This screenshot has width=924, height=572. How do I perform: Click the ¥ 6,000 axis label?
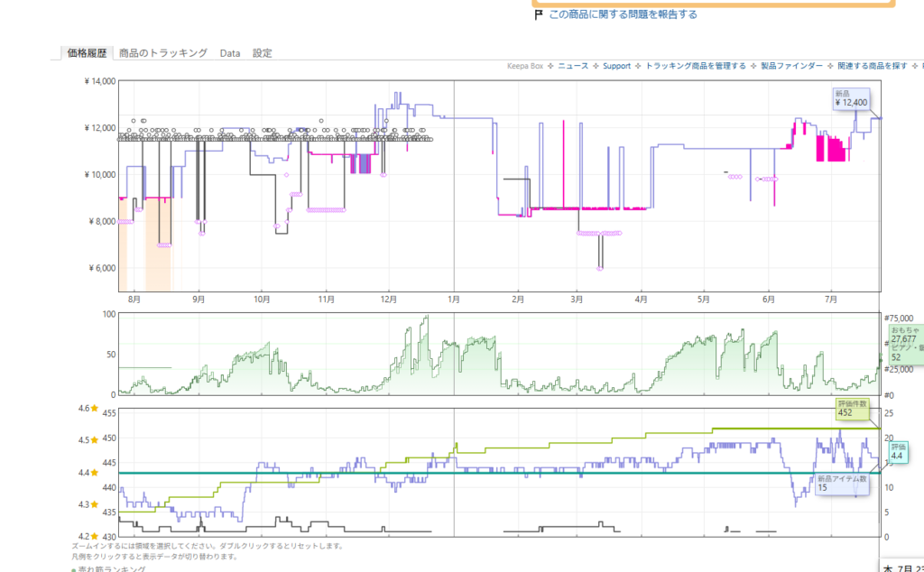[101, 269]
